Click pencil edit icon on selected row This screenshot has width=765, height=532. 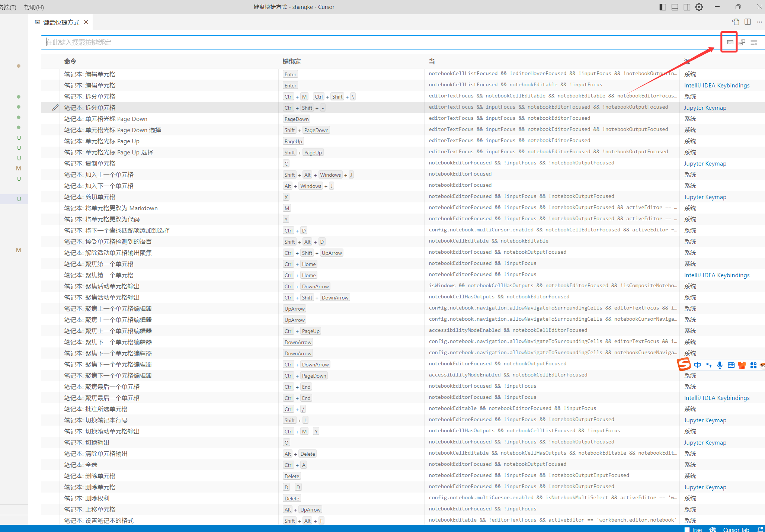tap(55, 108)
